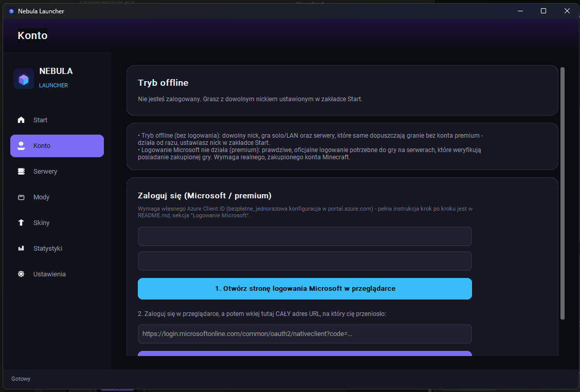The height and width of the screenshot is (392, 580).
Task: Click the 'Zaloguj się (Microsoft / premium)' heading
Action: coord(205,195)
